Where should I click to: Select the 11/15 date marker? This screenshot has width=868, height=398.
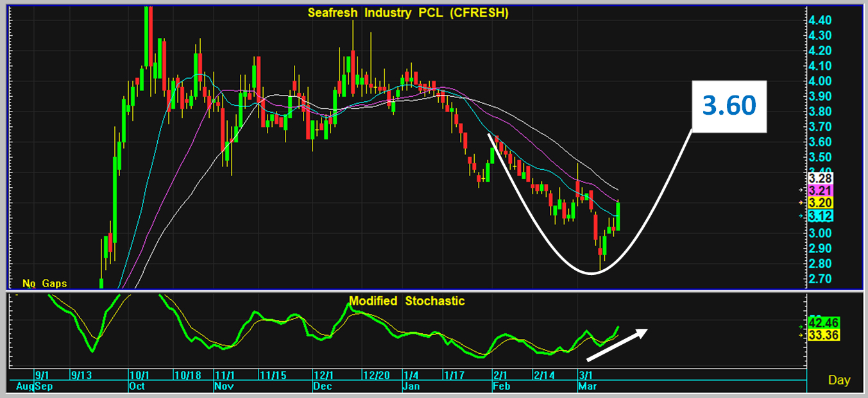click(273, 375)
